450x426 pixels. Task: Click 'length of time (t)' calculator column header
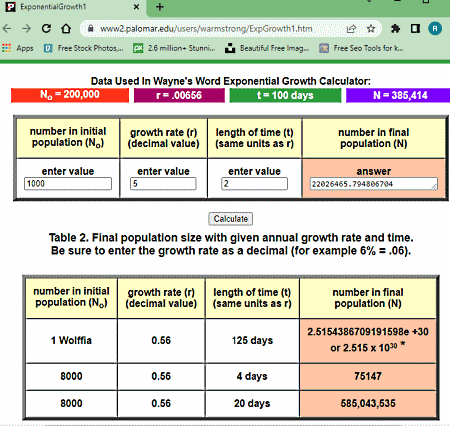coord(254,138)
